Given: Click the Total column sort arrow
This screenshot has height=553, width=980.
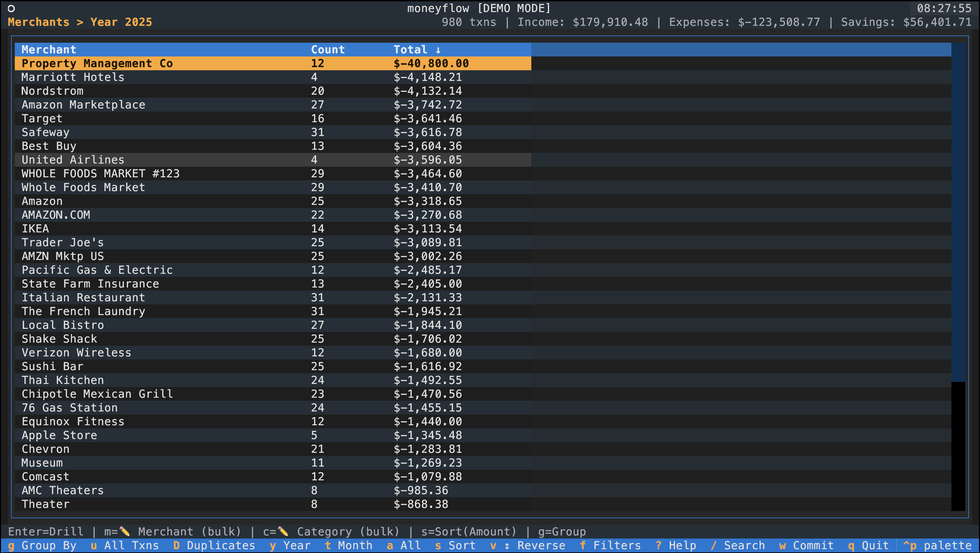Looking at the screenshot, I should [438, 50].
